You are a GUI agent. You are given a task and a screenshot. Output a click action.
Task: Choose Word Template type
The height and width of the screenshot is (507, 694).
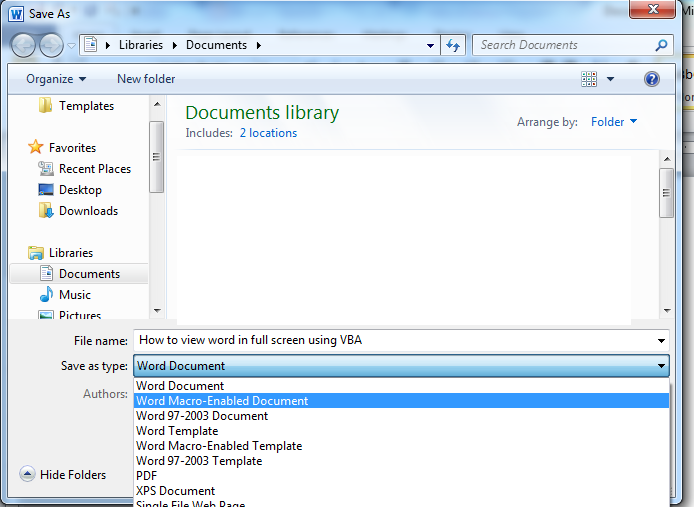(x=401, y=431)
